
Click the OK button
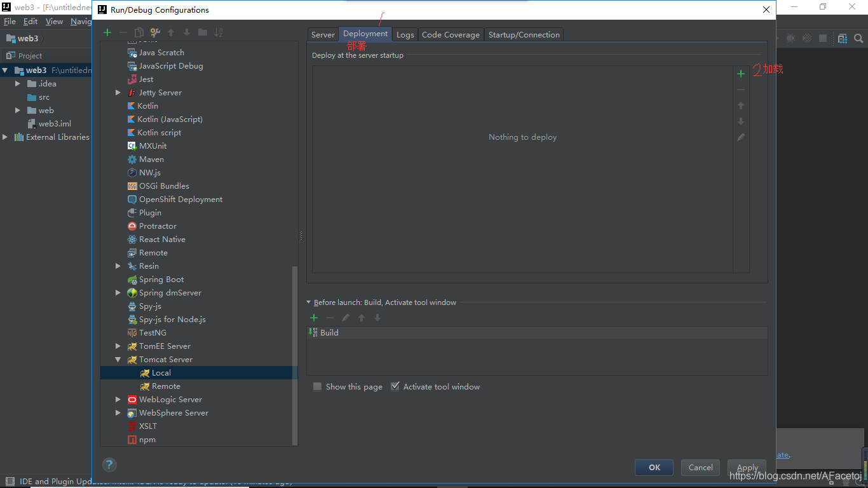654,467
